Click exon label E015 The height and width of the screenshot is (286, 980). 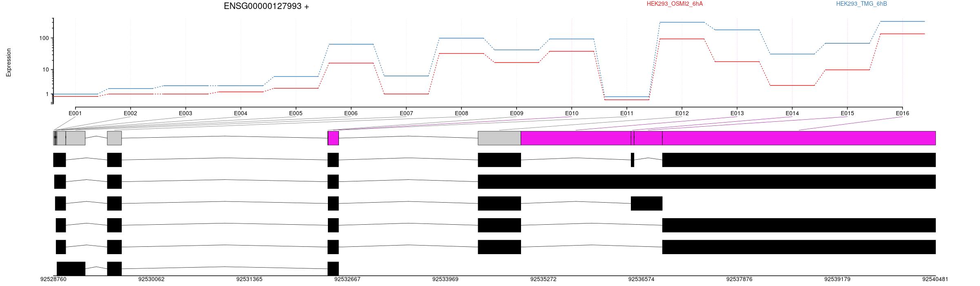pos(847,113)
